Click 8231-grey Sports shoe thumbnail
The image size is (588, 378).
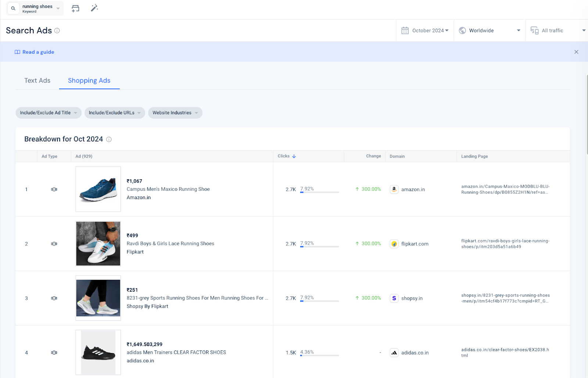tap(98, 298)
